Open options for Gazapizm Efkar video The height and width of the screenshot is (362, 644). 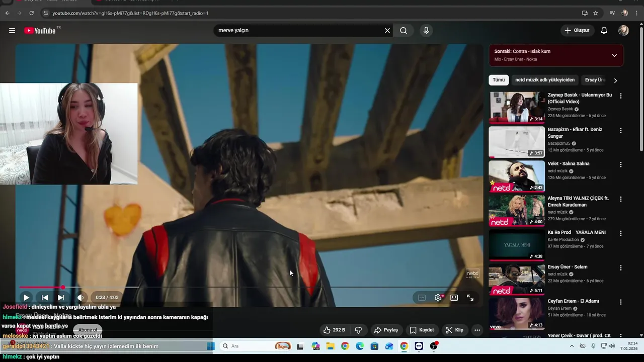621,130
